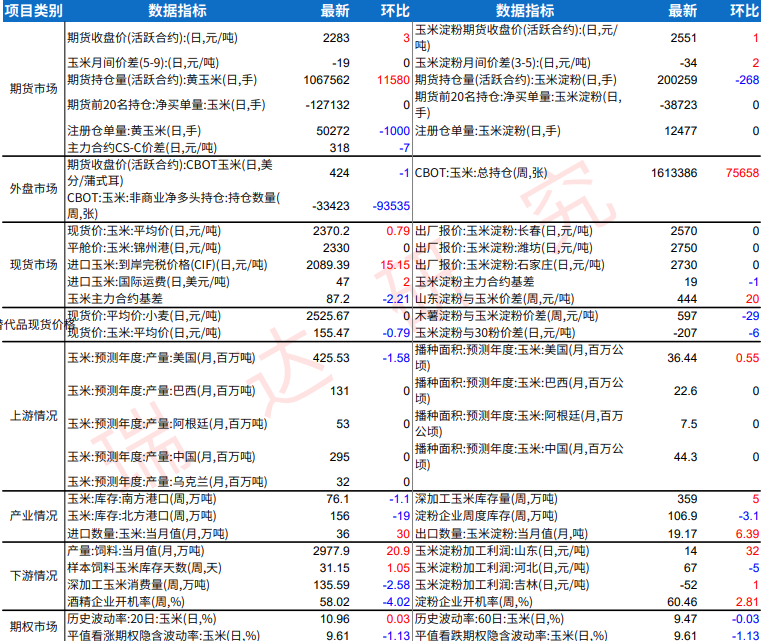Click 木薯淀粉与玉米淀粉价差 indicator label
The width and height of the screenshot is (777, 641).
coord(506,316)
